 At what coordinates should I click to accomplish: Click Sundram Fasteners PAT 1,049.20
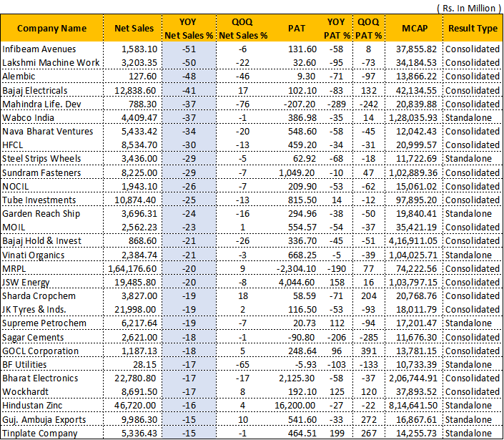pos(297,172)
